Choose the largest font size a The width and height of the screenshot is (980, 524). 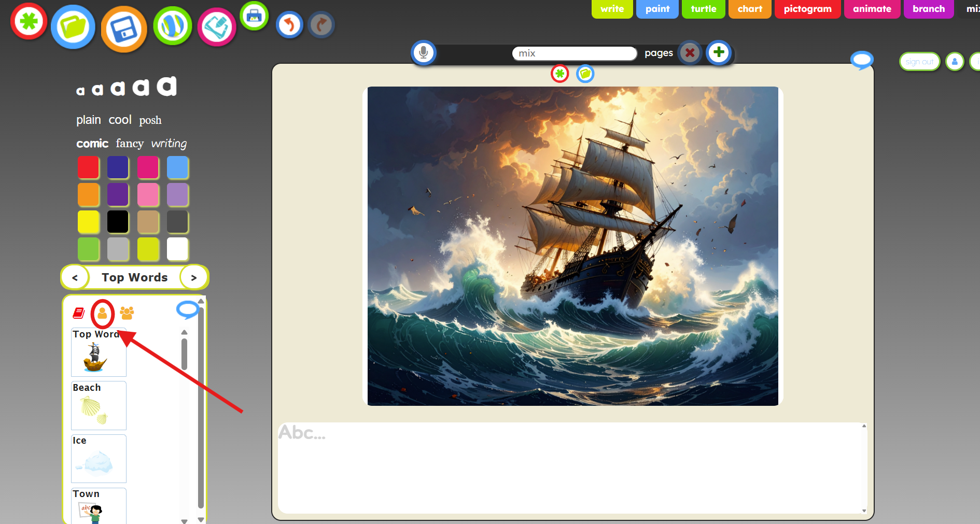click(x=167, y=86)
